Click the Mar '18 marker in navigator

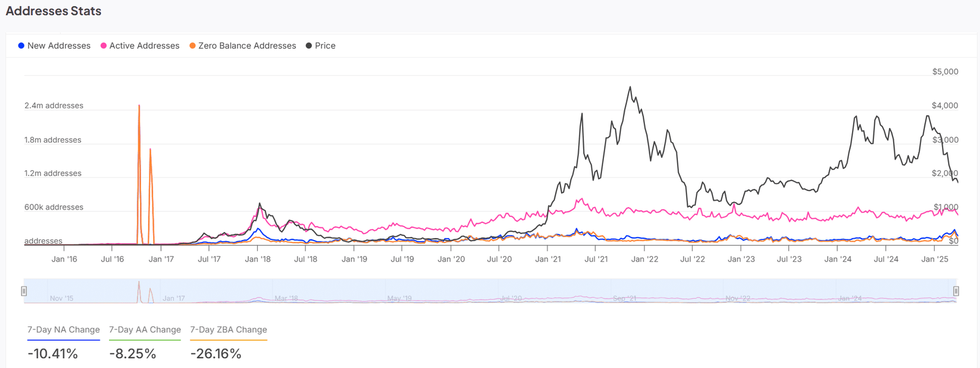286,298
